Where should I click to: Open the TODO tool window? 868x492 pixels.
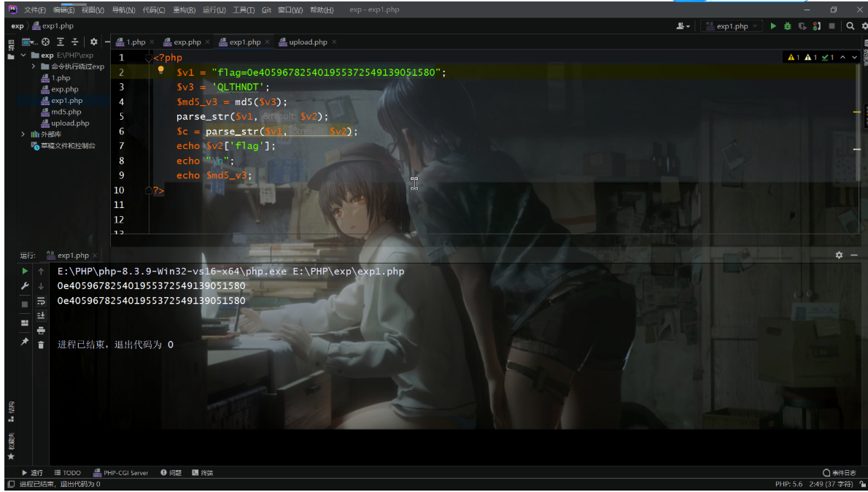(68, 472)
